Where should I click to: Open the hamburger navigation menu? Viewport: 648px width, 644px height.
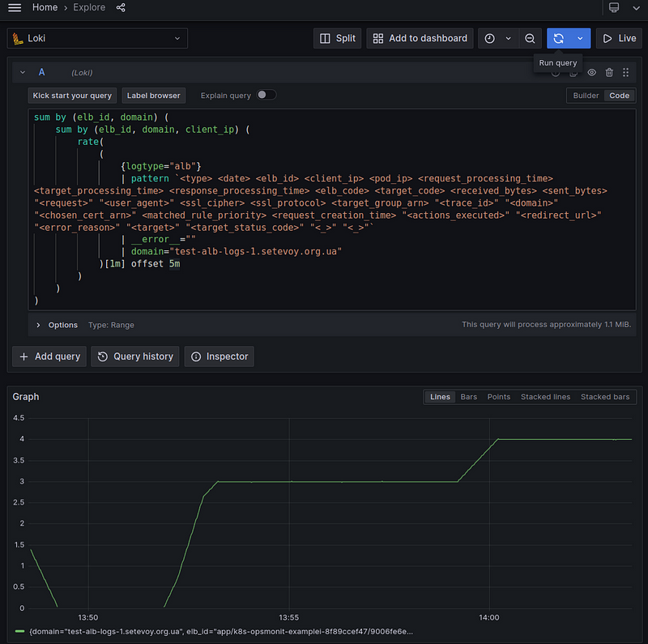14,7
